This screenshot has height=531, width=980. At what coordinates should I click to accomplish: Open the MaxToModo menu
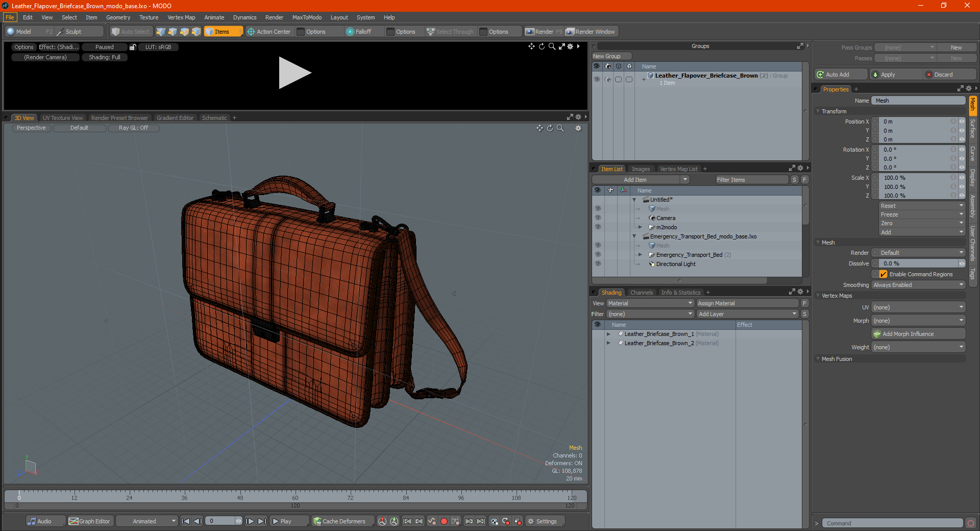[307, 17]
